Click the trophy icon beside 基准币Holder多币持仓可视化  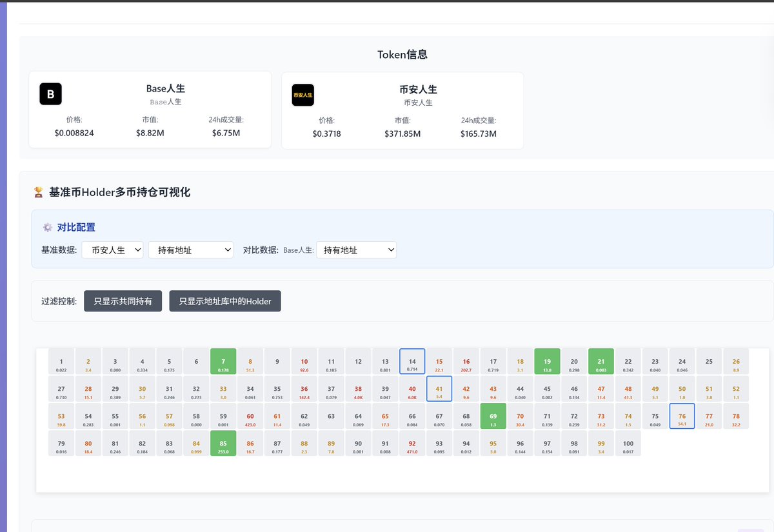39,192
